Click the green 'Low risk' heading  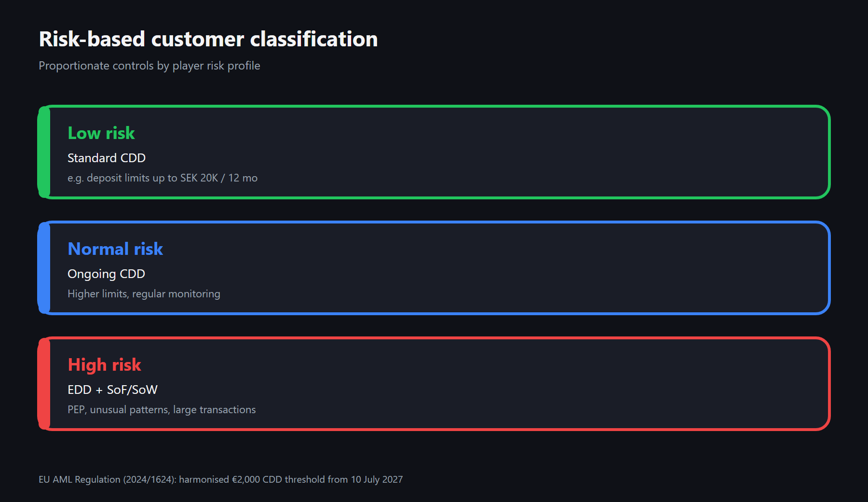(x=101, y=133)
